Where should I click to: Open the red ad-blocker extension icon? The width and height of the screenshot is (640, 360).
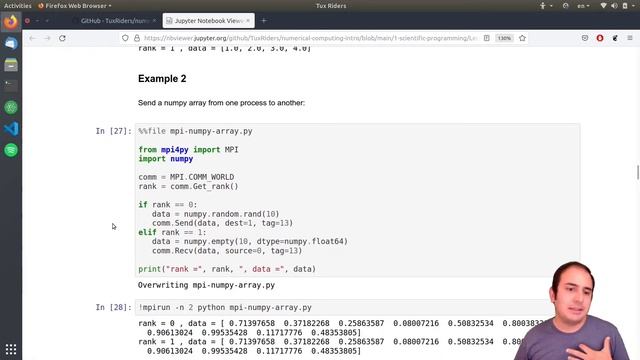coord(600,38)
